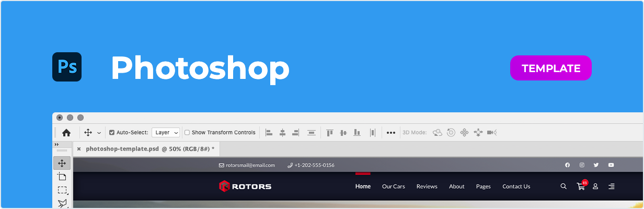
Task: Click the ROTORS logo
Action: click(245, 186)
